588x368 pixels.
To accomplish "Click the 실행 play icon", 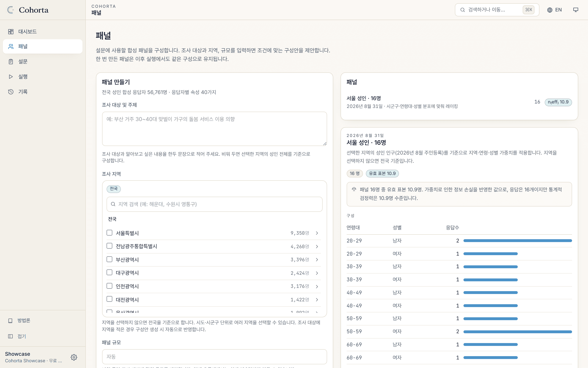I will (11, 77).
